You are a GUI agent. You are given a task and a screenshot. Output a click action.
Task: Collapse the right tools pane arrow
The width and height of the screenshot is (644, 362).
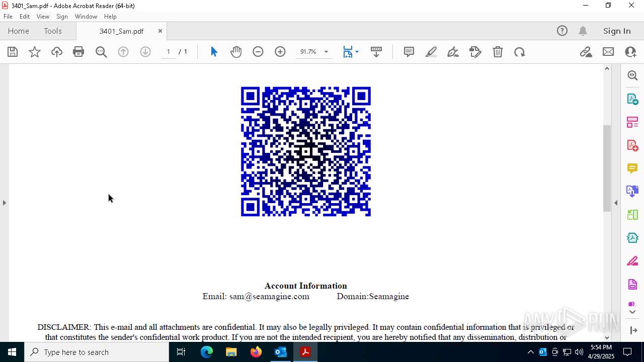click(616, 203)
